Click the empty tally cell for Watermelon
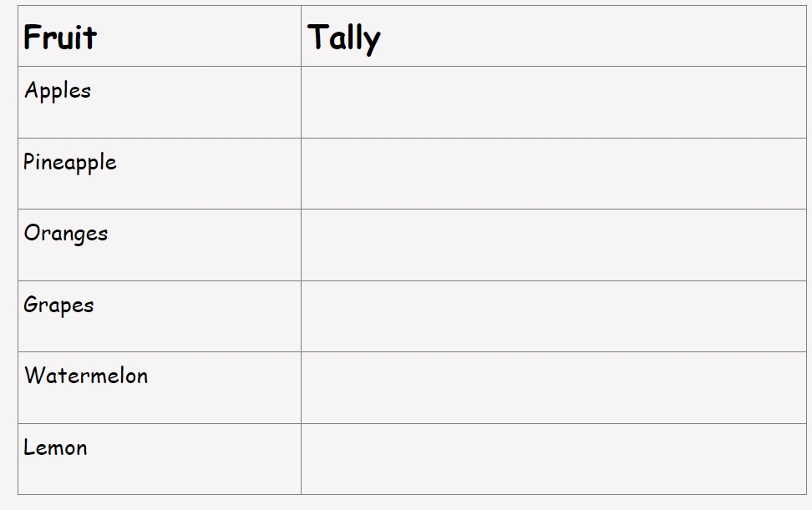Image resolution: width=812 pixels, height=510 pixels. 554,388
